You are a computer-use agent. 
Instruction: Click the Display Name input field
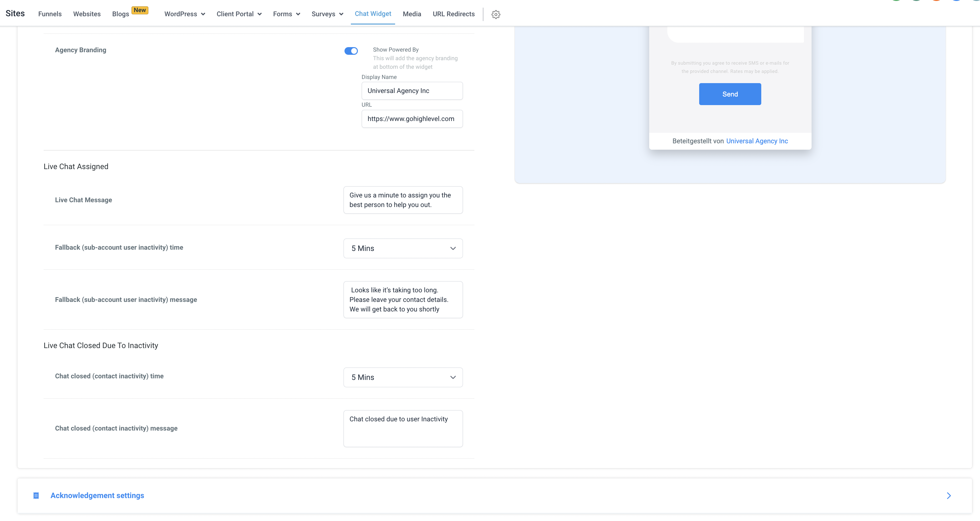(412, 90)
